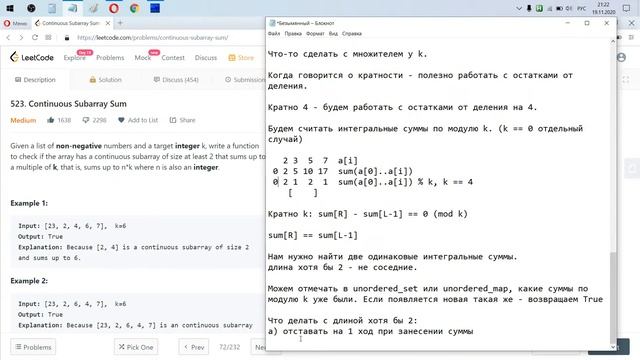The height and width of the screenshot is (360, 640).
Task: Open the Файл menu in Notepad
Action: [x=274, y=33]
